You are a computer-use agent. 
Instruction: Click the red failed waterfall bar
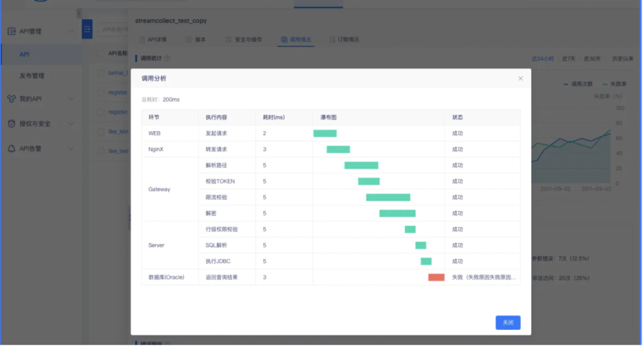pyautogui.click(x=436, y=278)
